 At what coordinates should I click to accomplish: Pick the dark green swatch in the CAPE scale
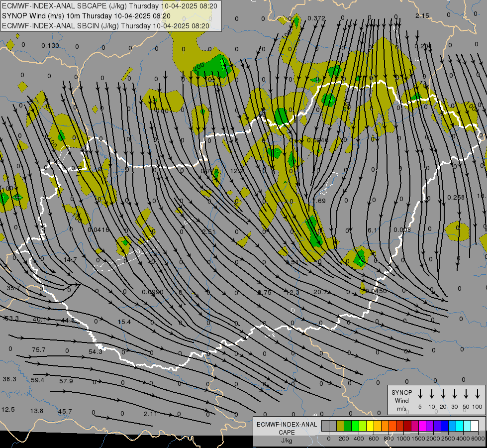click(348, 426)
